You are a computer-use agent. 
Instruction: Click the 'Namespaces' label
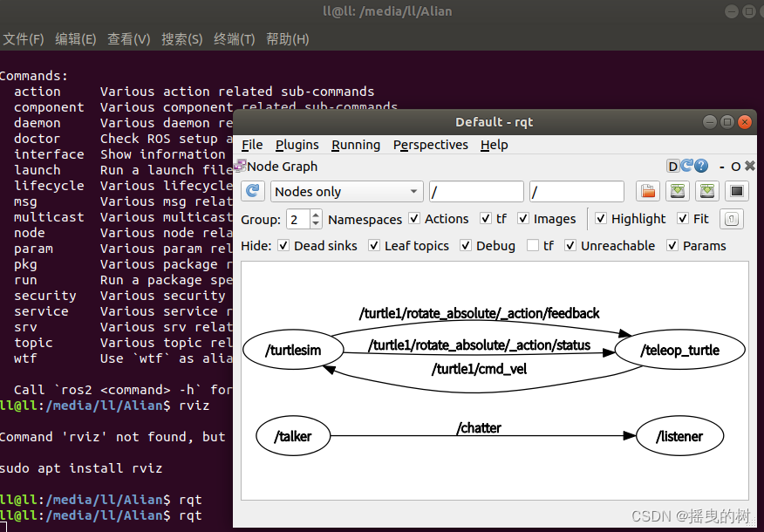click(x=365, y=220)
